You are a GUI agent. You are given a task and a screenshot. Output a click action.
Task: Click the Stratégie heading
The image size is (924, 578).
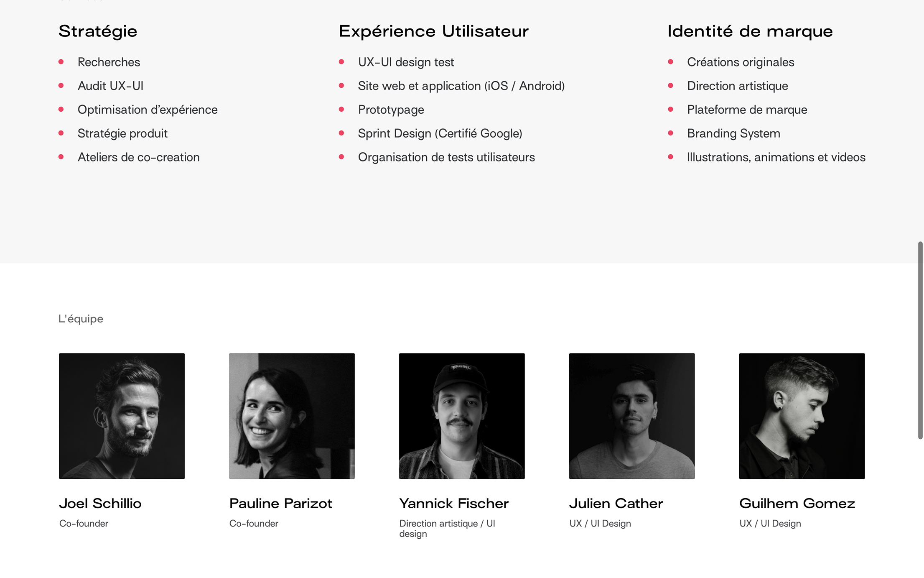click(x=98, y=31)
